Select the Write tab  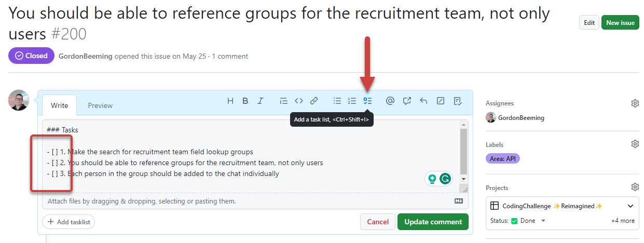(x=59, y=105)
